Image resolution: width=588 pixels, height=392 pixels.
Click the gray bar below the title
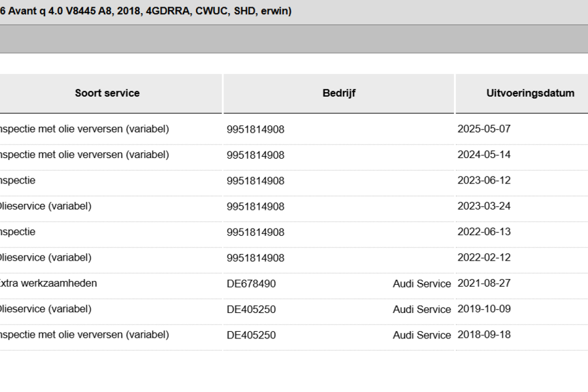click(294, 39)
